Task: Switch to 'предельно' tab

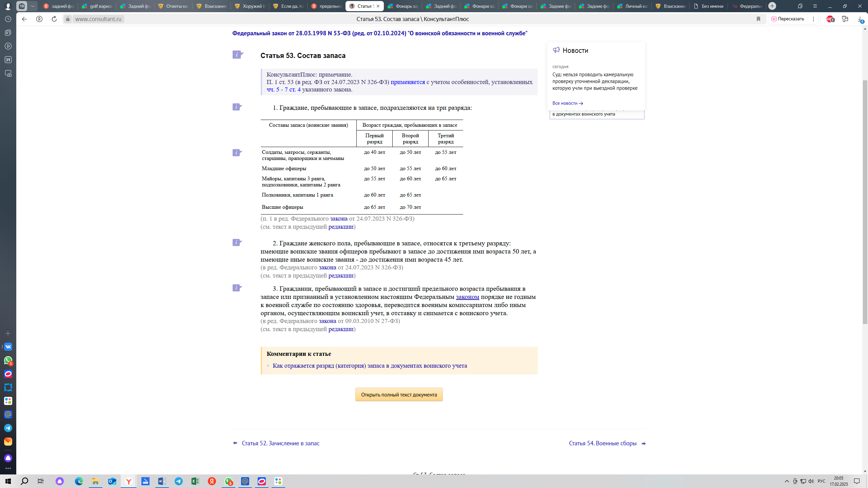Action: pos(327,6)
